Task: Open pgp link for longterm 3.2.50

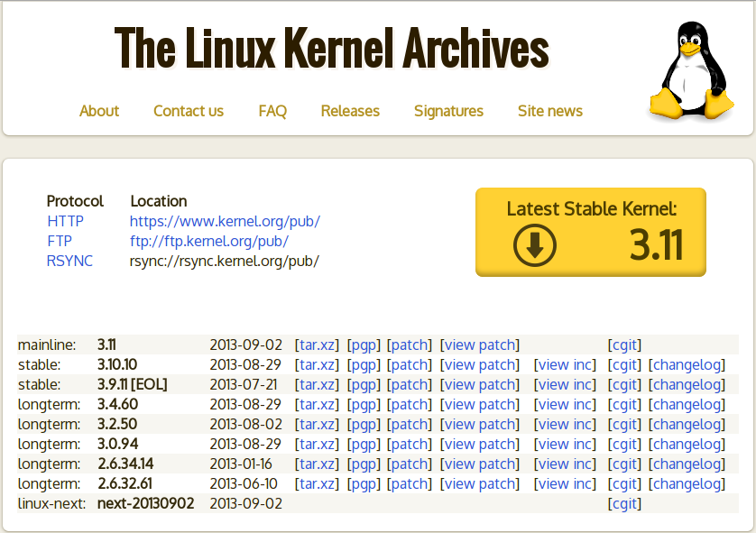Action: [x=364, y=424]
